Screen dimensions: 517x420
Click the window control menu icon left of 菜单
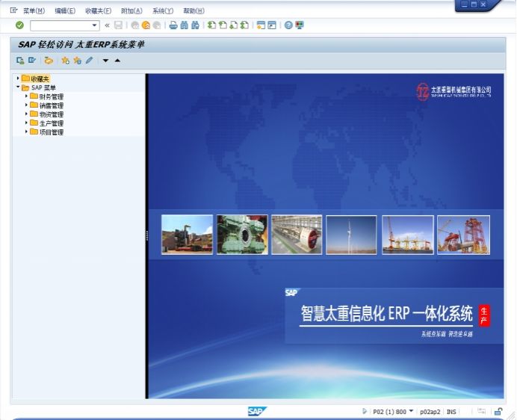[x=13, y=11]
